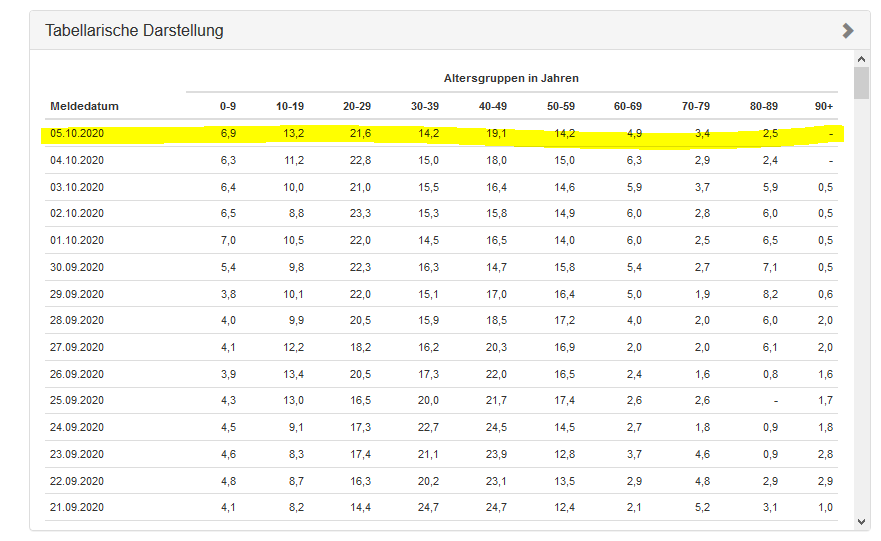
Task: Click the 04.10.2020 date cell
Action: click(77, 160)
